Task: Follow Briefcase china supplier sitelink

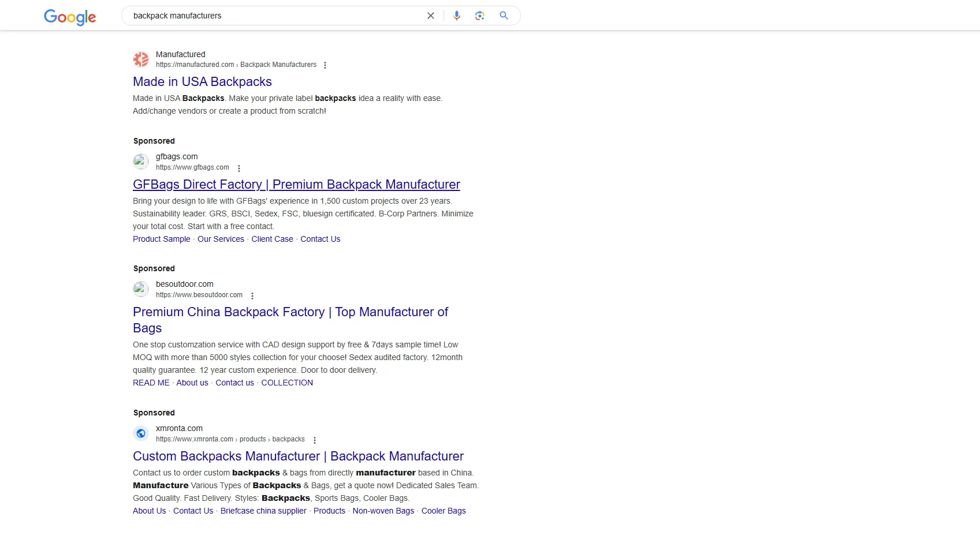Action: [x=263, y=511]
